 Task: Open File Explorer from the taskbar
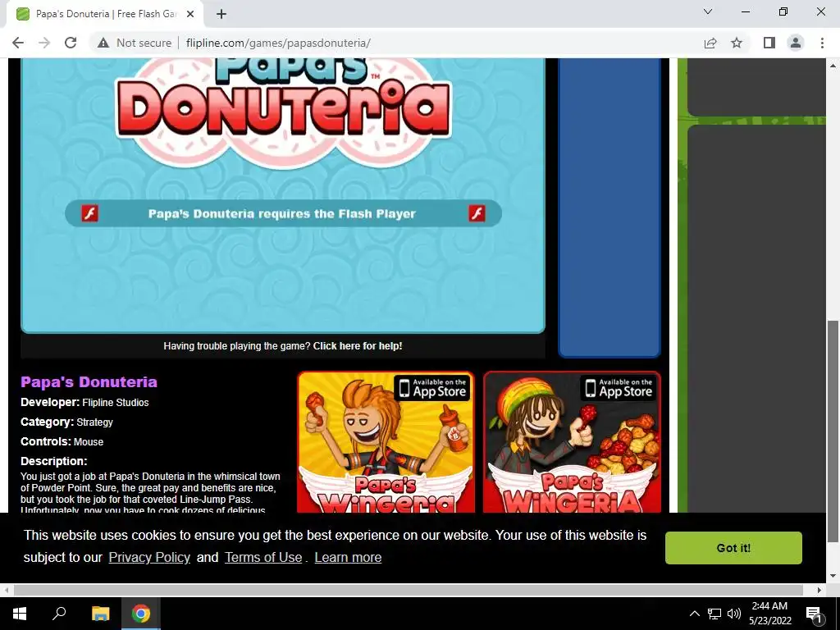click(100, 614)
